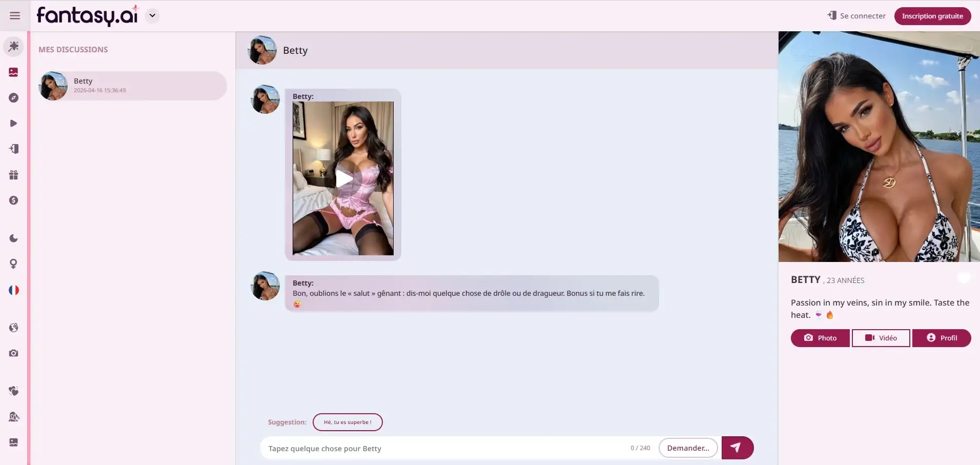The width and height of the screenshot is (980, 465).
Task: Click the Se connecter link
Action: click(x=856, y=15)
